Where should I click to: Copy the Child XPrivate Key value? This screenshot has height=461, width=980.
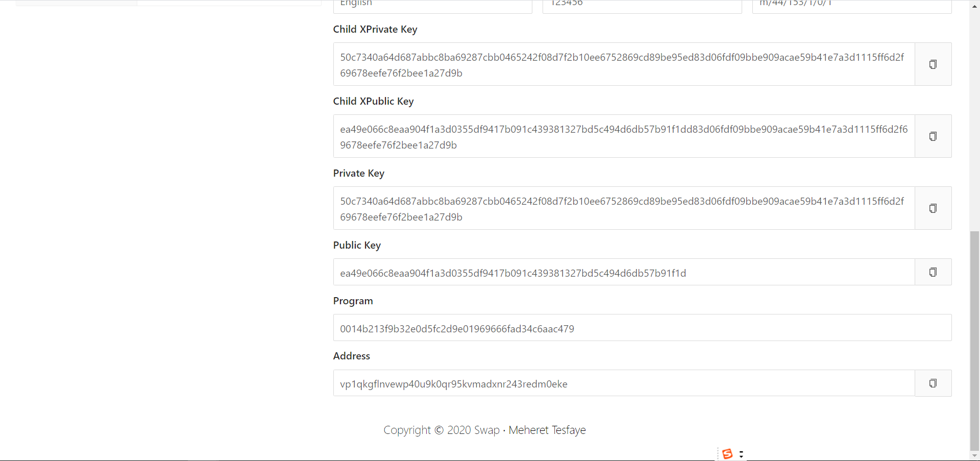coord(933,64)
